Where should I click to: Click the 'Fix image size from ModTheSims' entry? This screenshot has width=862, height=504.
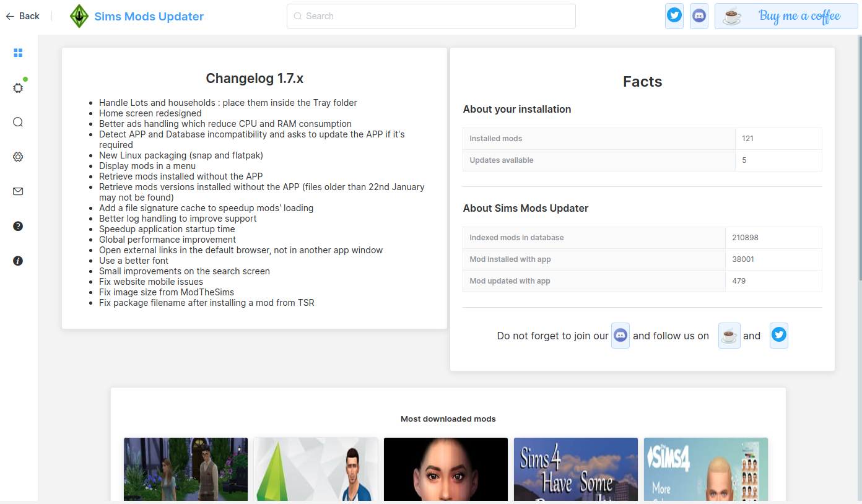pyautogui.click(x=167, y=292)
